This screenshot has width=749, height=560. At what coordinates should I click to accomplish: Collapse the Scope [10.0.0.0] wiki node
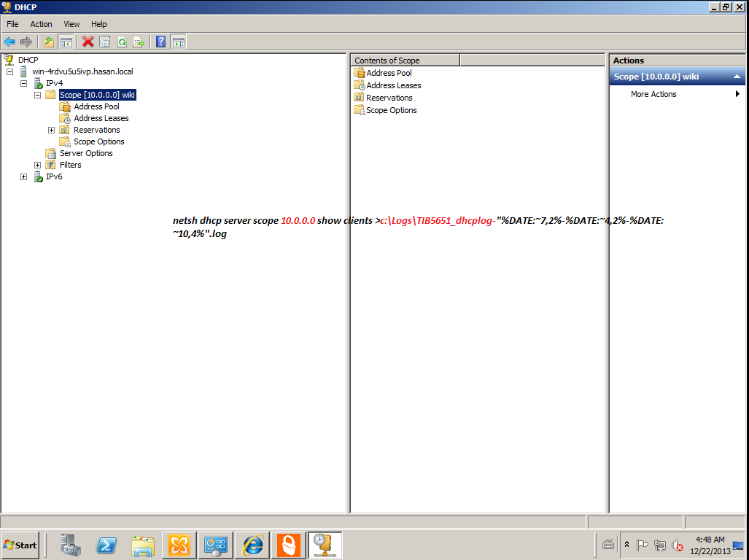(38, 95)
